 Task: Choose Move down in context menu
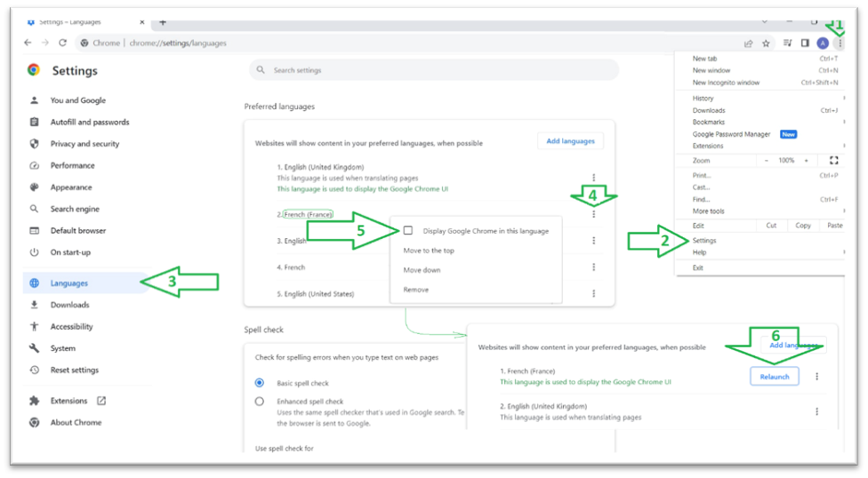(422, 270)
